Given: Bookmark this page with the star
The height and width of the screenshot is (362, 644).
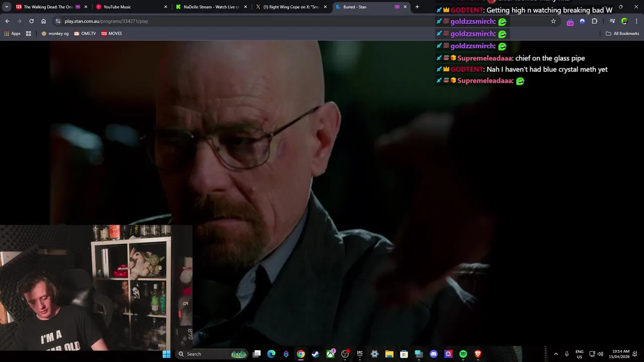Looking at the screenshot, I should point(553,21).
